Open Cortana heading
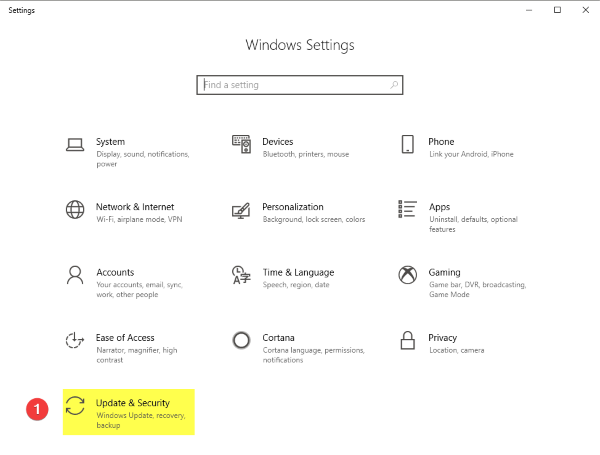This screenshot has width=600, height=455. [278, 338]
